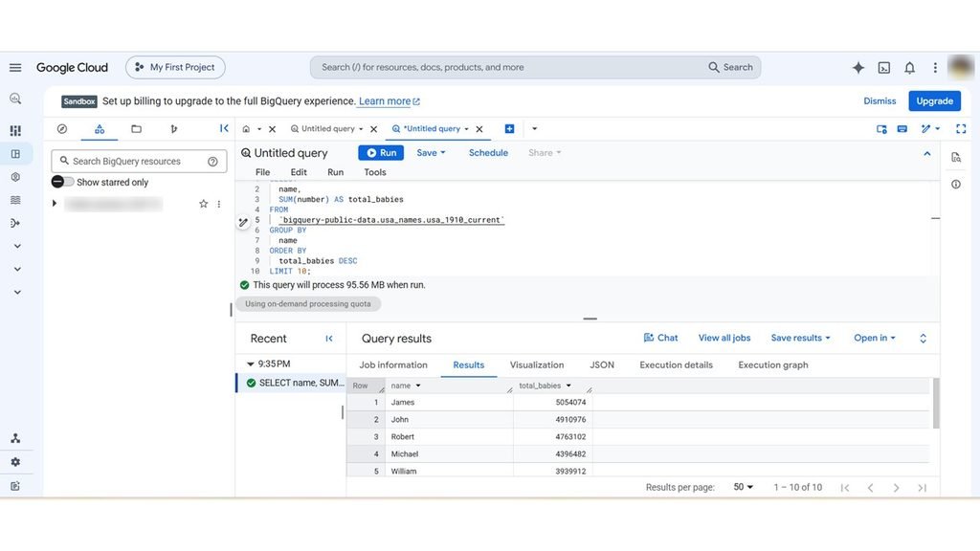Focus the top Google Cloud search box
Image resolution: width=980 pixels, height=551 pixels.
[x=536, y=68]
